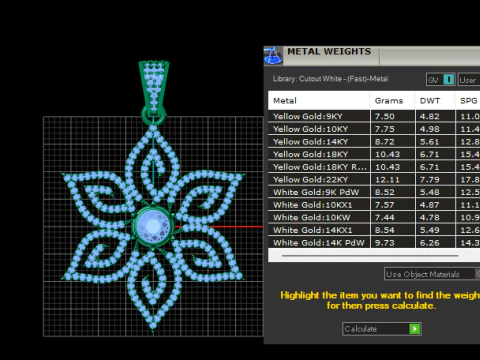Viewport: 480px width, 360px height.
Task: Select the Yellow Gold:14KY row
Action: point(374,142)
